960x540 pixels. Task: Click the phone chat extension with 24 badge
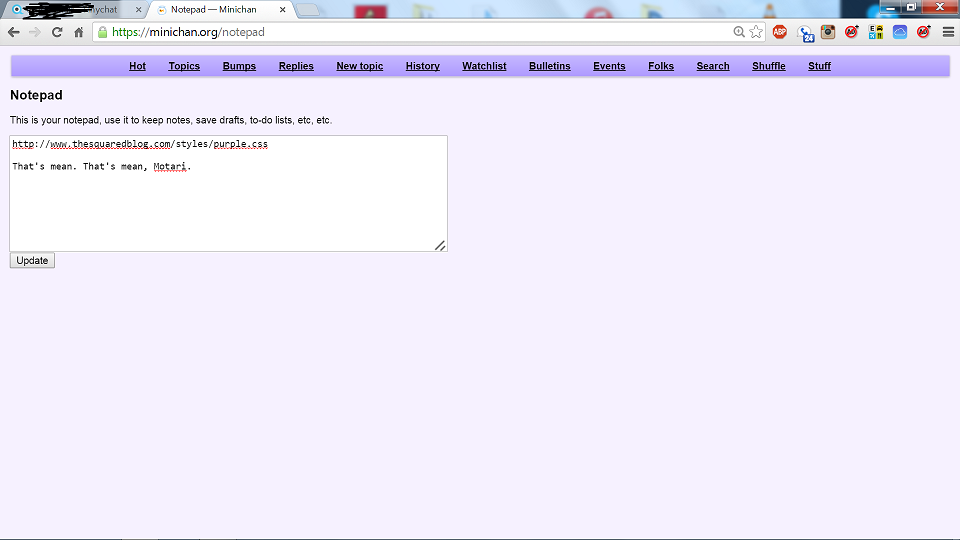point(804,33)
